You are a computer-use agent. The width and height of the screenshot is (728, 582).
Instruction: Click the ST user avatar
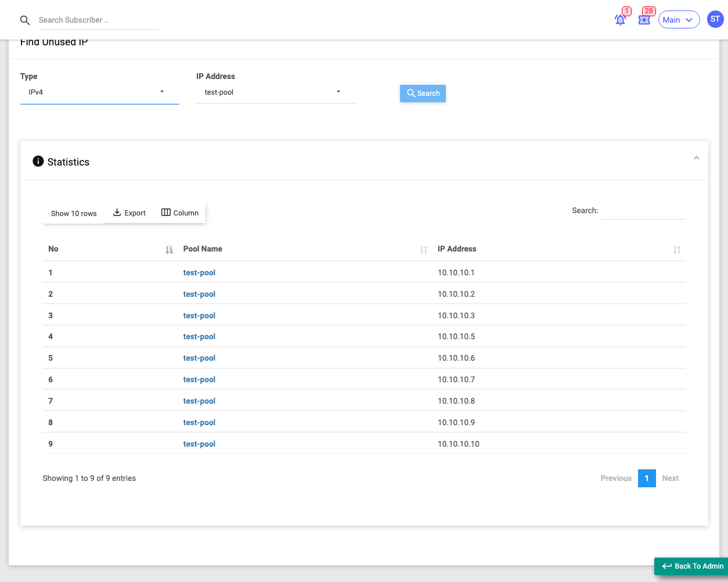tap(715, 19)
